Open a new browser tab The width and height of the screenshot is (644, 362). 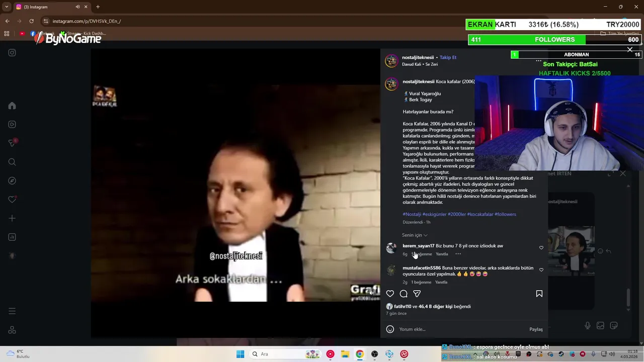click(x=98, y=7)
